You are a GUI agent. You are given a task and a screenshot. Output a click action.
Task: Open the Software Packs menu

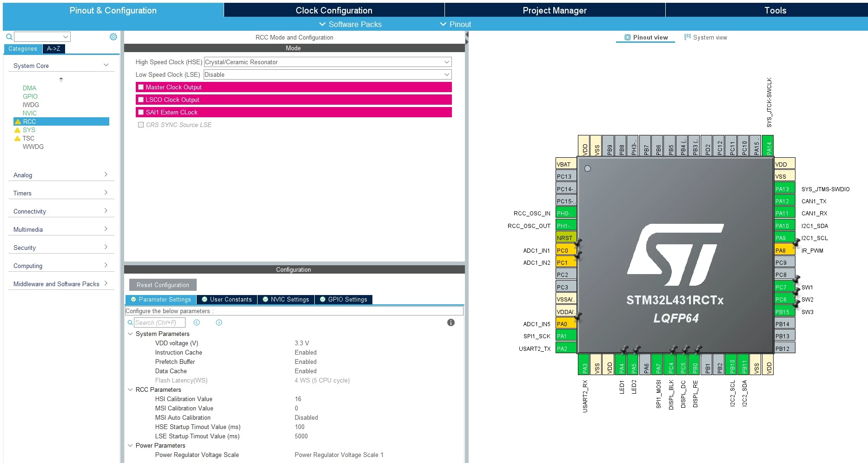coord(351,24)
